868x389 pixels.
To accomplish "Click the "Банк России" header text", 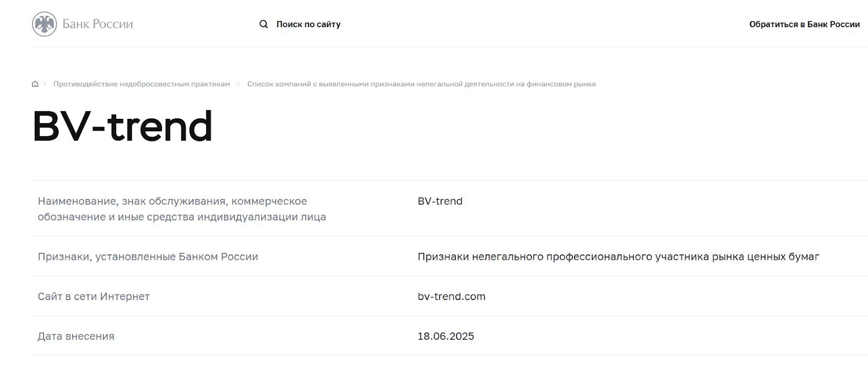I will tap(98, 23).
